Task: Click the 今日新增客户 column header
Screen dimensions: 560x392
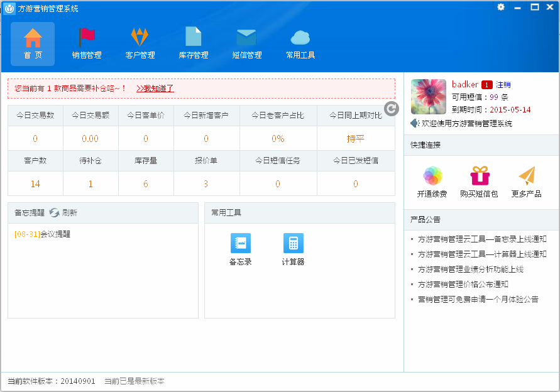Action: pos(206,116)
